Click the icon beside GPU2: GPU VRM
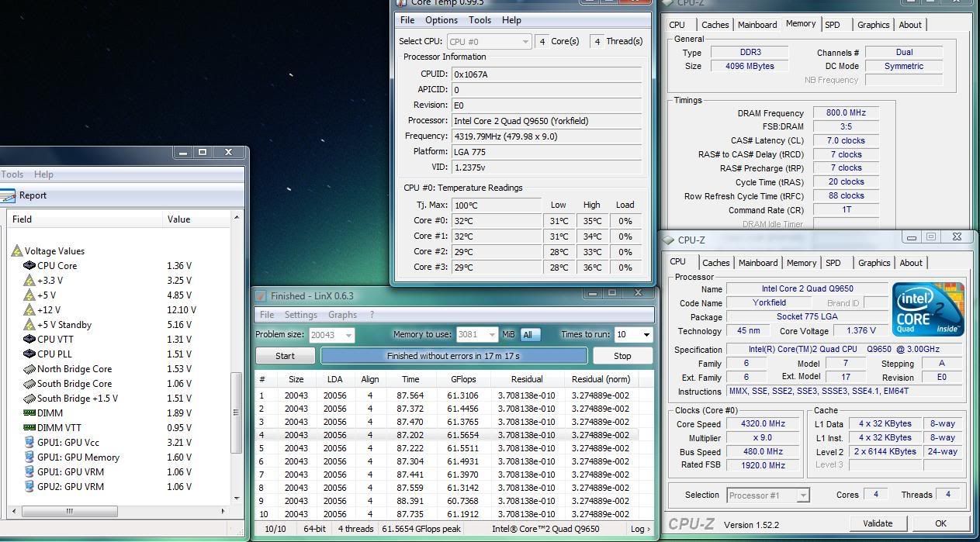The image size is (980, 542). point(29,487)
